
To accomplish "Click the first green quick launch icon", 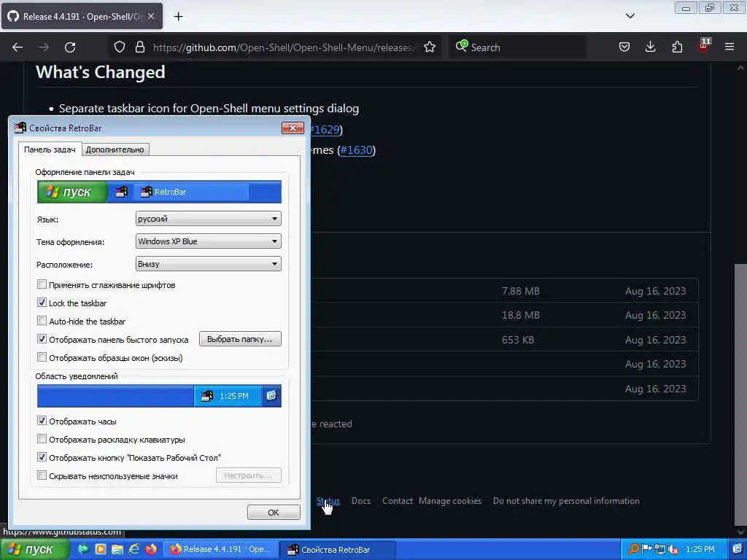I will pos(83,549).
